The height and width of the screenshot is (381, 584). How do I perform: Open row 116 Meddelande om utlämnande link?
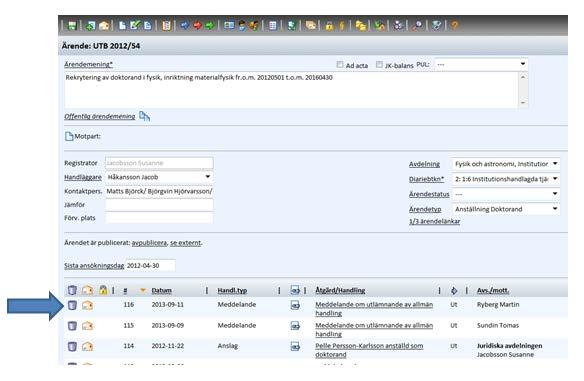point(374,309)
